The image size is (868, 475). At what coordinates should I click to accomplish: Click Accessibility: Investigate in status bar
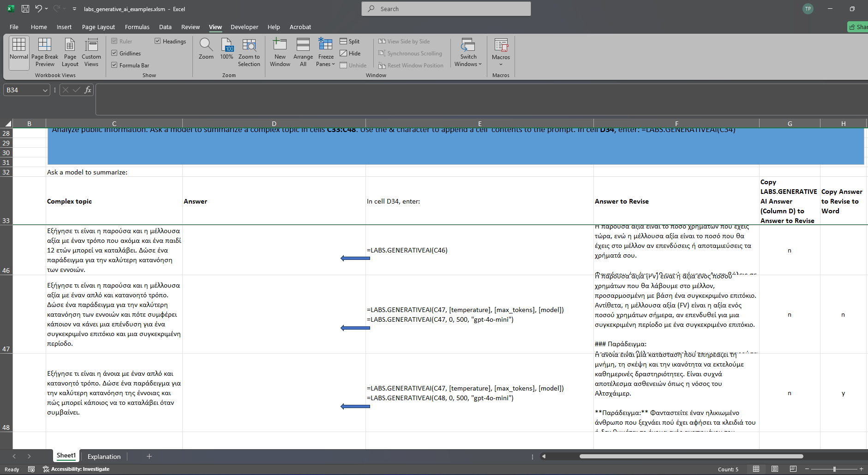coord(77,469)
